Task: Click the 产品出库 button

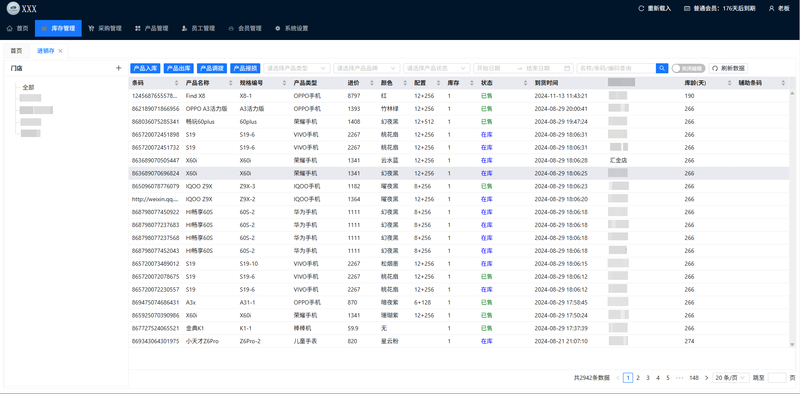Action: click(x=179, y=68)
